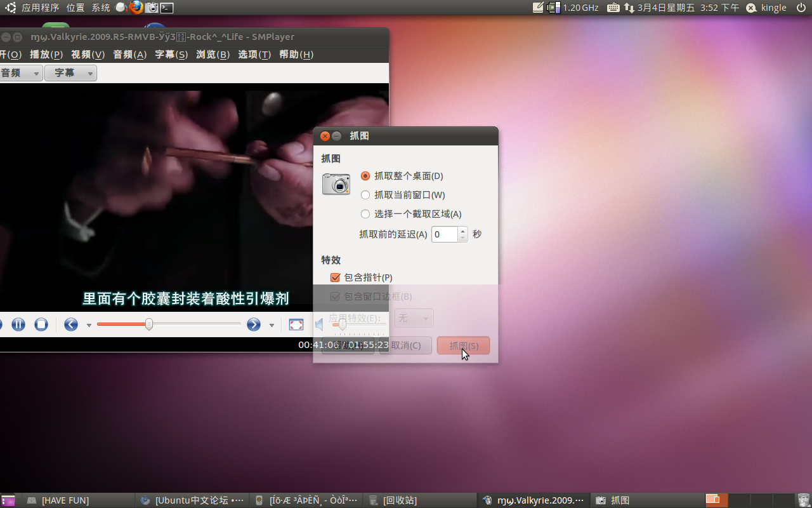
Task: Open the 应用特效 dropdown showing 无
Action: [x=414, y=318]
